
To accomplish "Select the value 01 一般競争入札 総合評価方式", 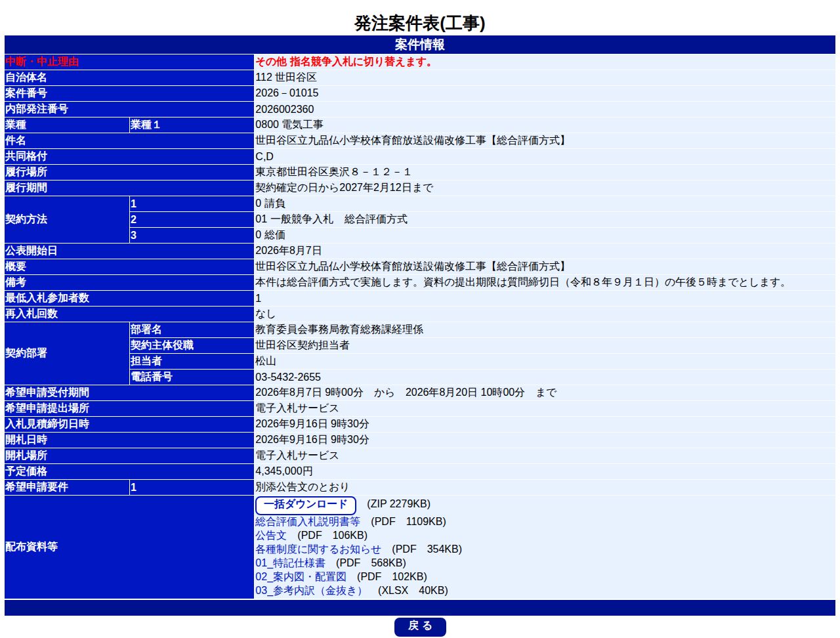I will coord(331,219).
